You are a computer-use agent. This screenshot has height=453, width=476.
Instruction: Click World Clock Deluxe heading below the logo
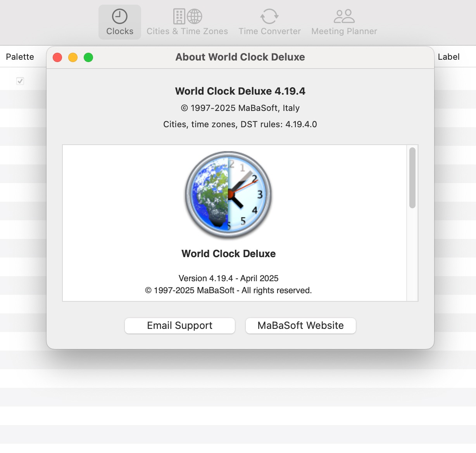tap(229, 254)
